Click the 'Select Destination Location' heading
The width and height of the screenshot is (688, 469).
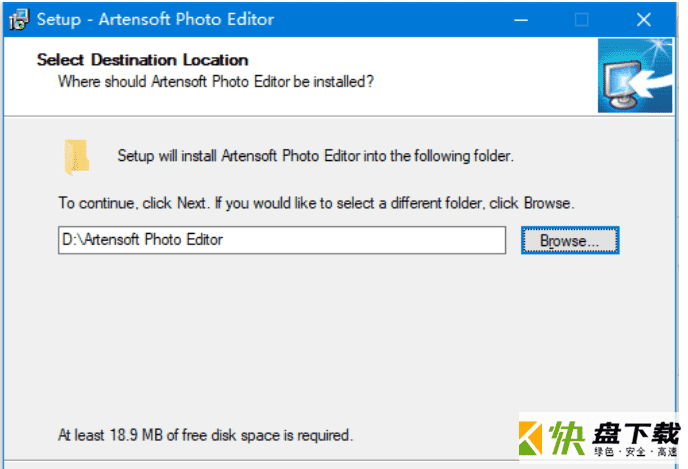click(142, 60)
